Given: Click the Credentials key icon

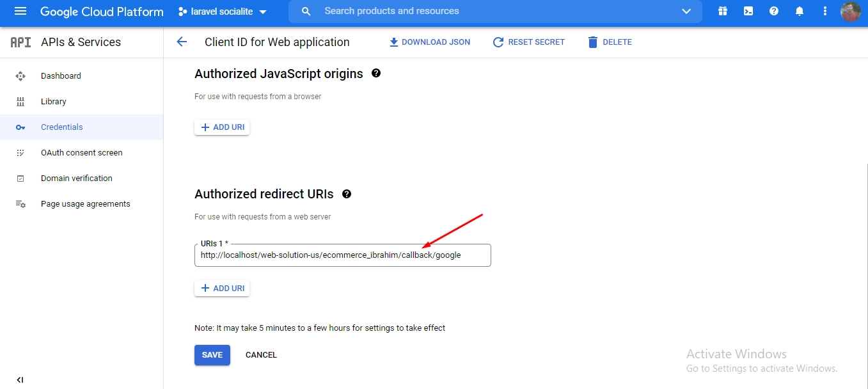Looking at the screenshot, I should [20, 127].
